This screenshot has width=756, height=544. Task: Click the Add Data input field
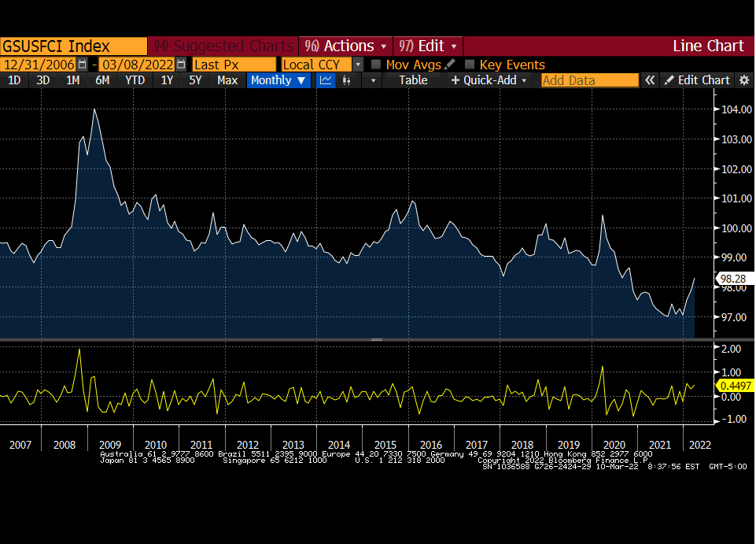(x=590, y=80)
